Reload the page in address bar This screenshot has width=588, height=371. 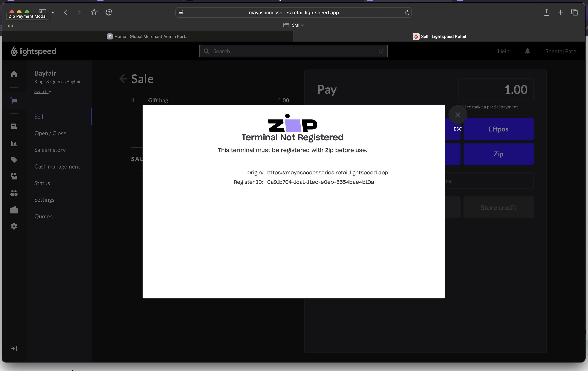(407, 13)
